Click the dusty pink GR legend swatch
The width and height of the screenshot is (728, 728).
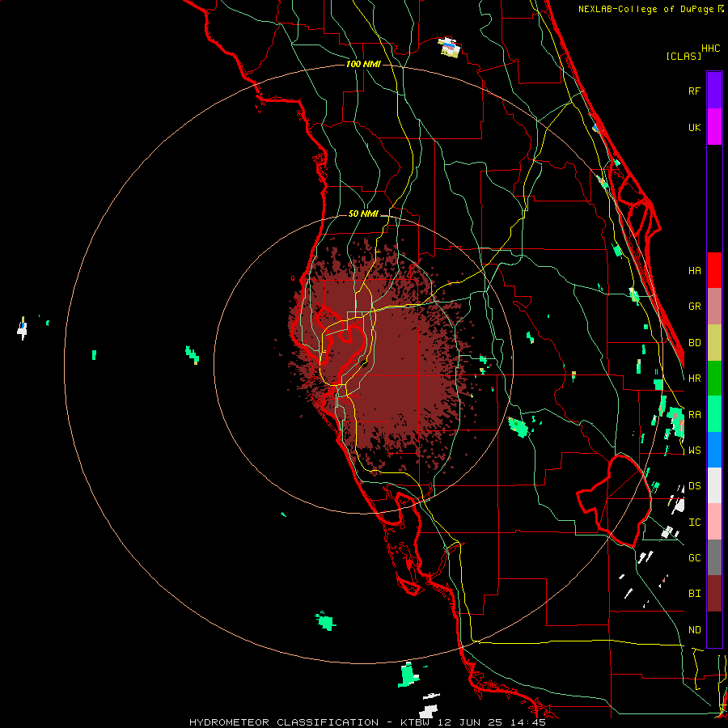(x=714, y=306)
